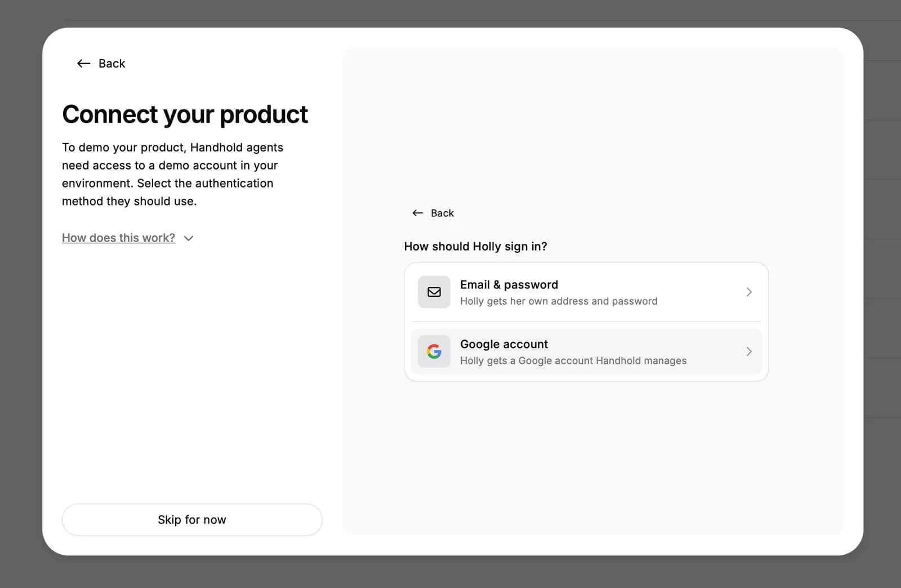
Task: Click "Holly gets her own address and password" text
Action: (x=559, y=301)
